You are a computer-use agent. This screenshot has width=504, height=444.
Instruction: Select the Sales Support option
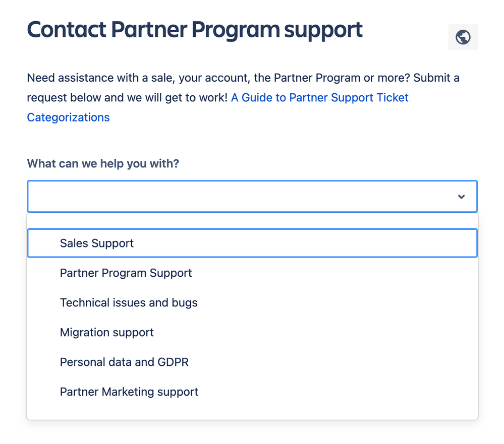pos(96,243)
